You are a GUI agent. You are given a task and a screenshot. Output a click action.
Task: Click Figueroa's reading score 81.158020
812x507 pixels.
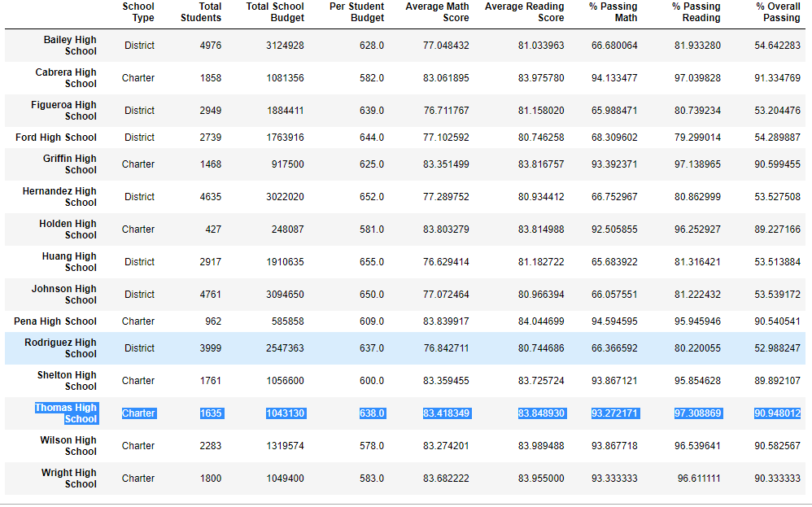pyautogui.click(x=541, y=111)
